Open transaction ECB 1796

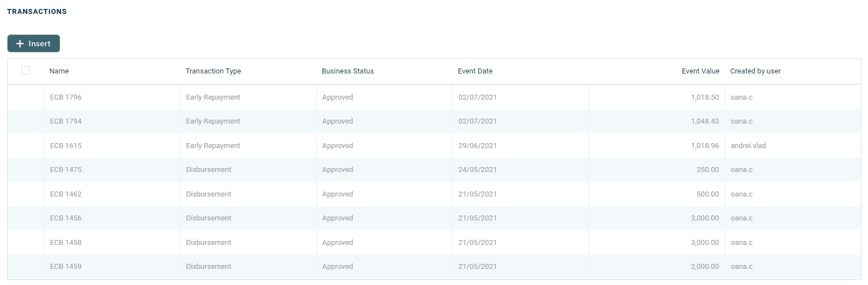coord(66,97)
